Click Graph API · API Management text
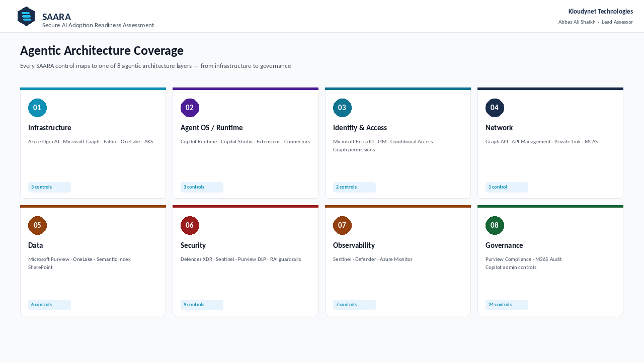 coord(541,142)
